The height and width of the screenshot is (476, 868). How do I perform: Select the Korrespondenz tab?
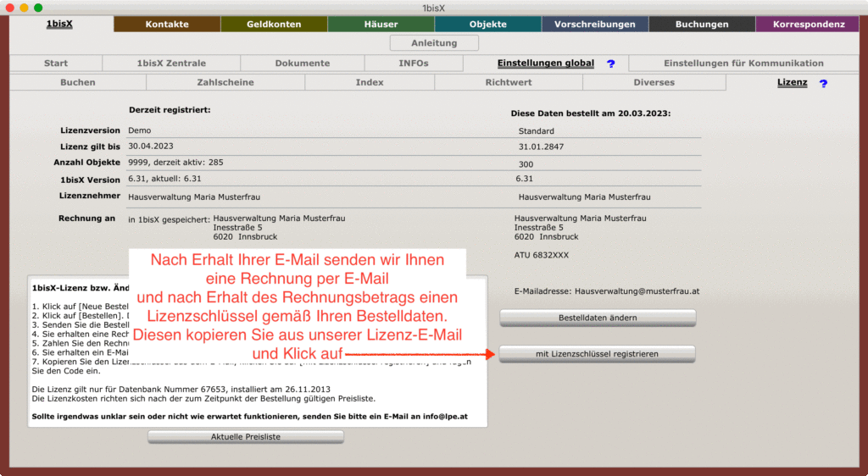(809, 25)
